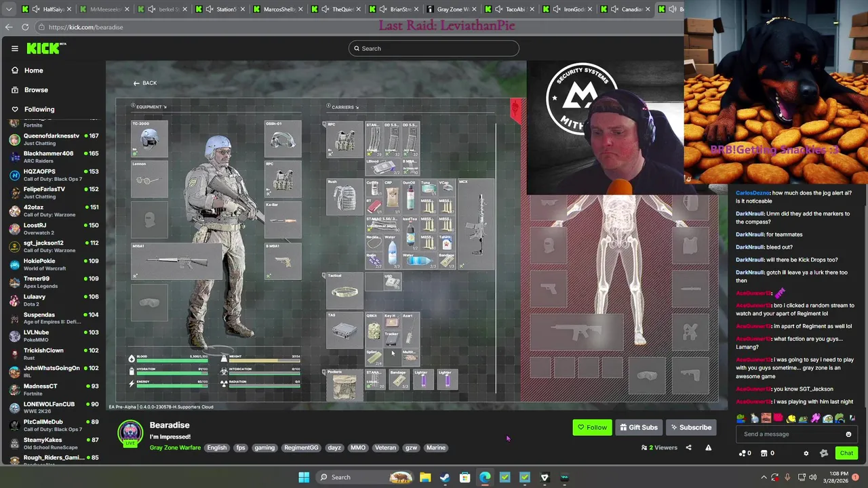Click in-game BACK button
868x488 pixels.
tap(145, 83)
